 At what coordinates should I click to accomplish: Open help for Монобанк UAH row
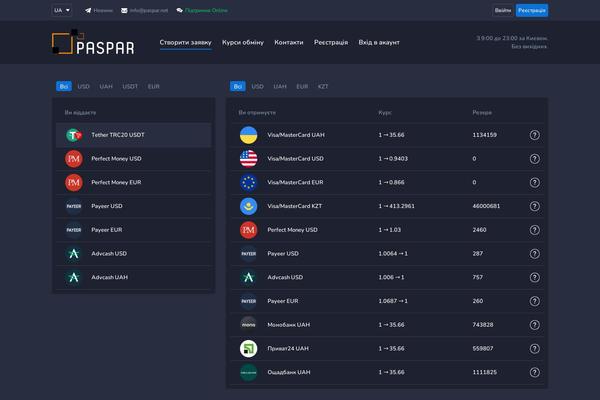(535, 325)
